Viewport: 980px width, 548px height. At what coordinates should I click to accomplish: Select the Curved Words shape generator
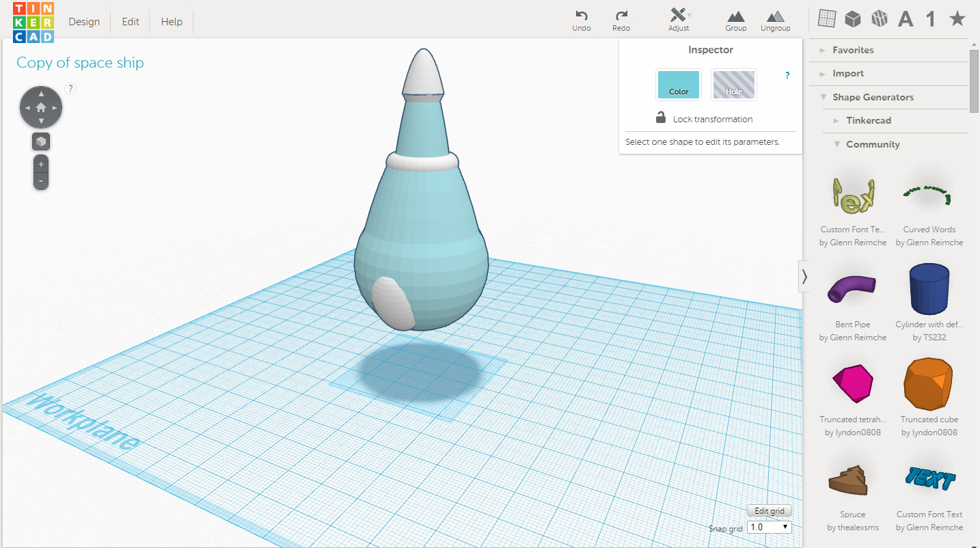coord(929,205)
